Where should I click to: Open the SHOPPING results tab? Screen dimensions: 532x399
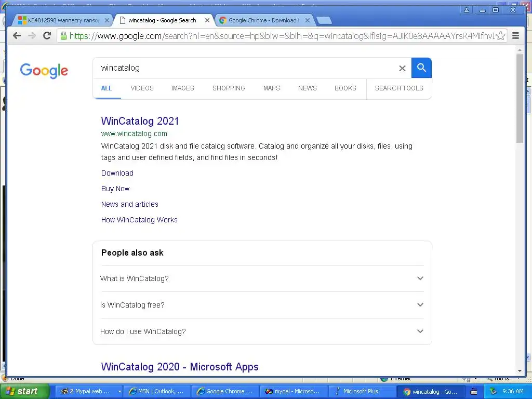[229, 88]
